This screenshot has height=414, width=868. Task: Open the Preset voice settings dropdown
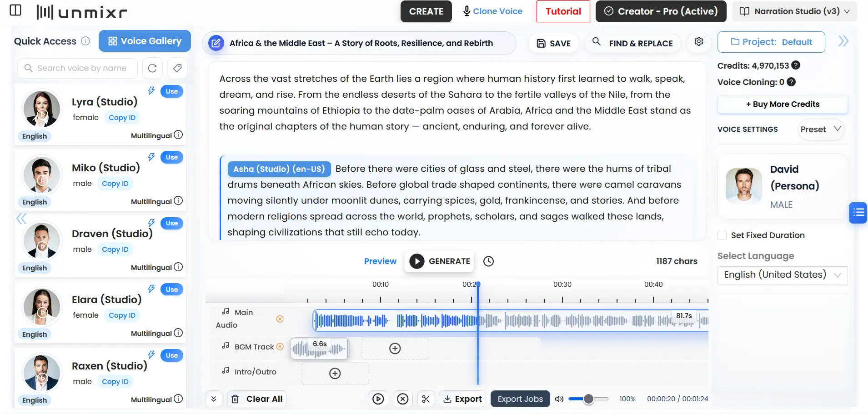coord(821,129)
